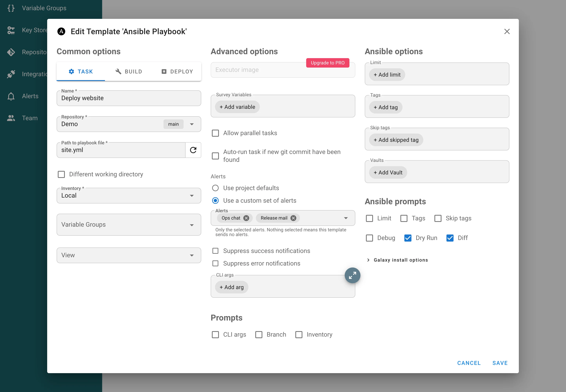The width and height of the screenshot is (566, 392).
Task: Close the Edit Template dialog
Action: click(507, 31)
